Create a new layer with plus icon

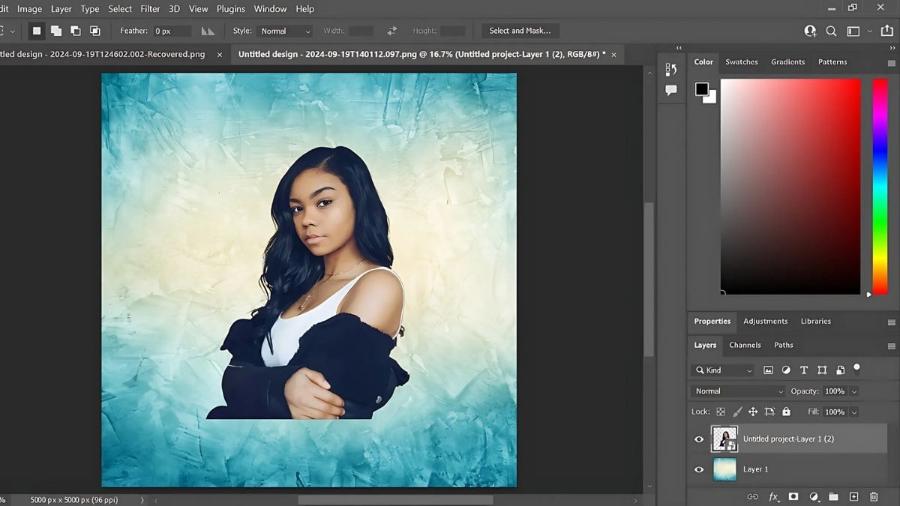pyautogui.click(x=853, y=497)
